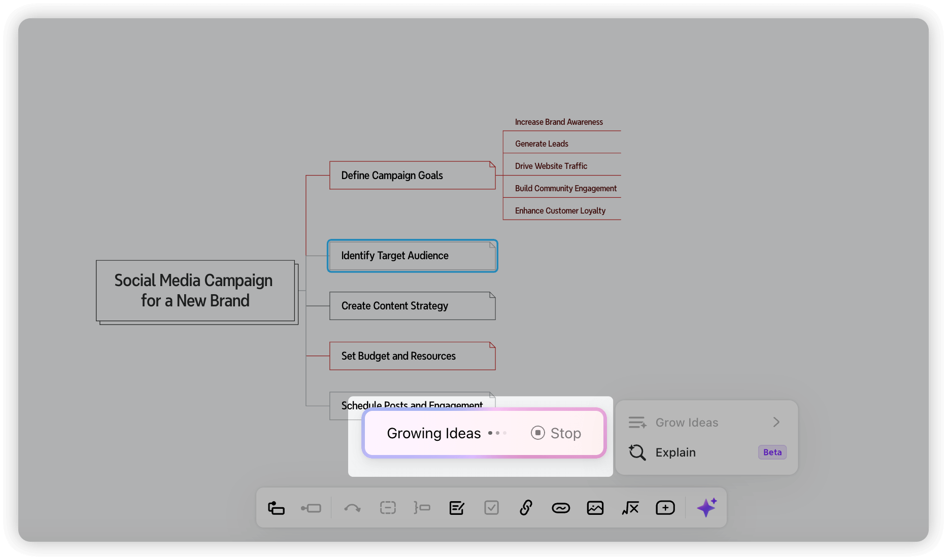
Task: Expand the Grow Ideas submenu chevron
Action: click(x=776, y=422)
